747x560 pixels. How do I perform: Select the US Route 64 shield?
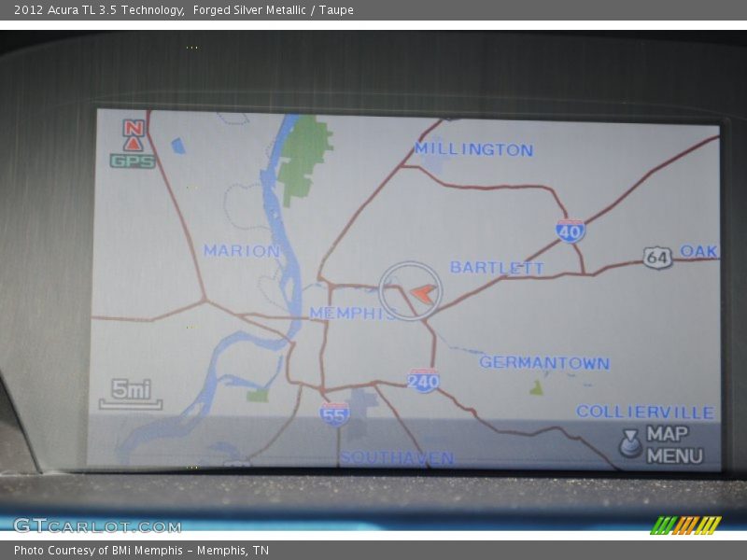(x=658, y=258)
